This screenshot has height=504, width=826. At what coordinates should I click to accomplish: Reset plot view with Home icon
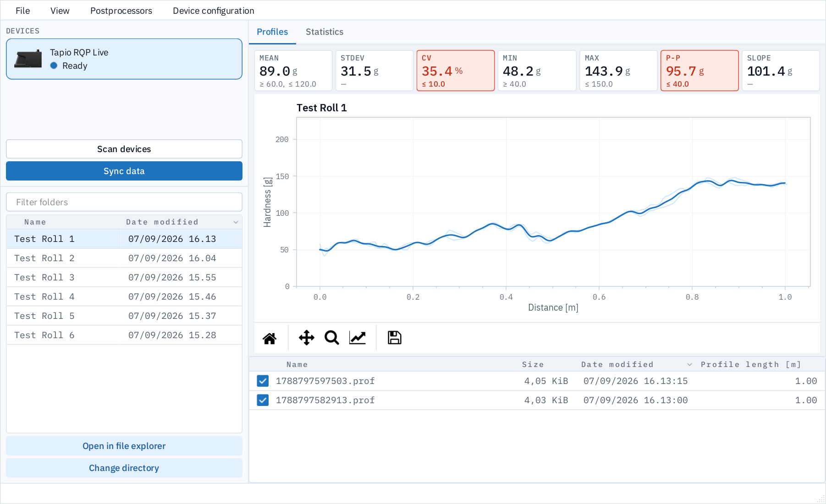(270, 338)
